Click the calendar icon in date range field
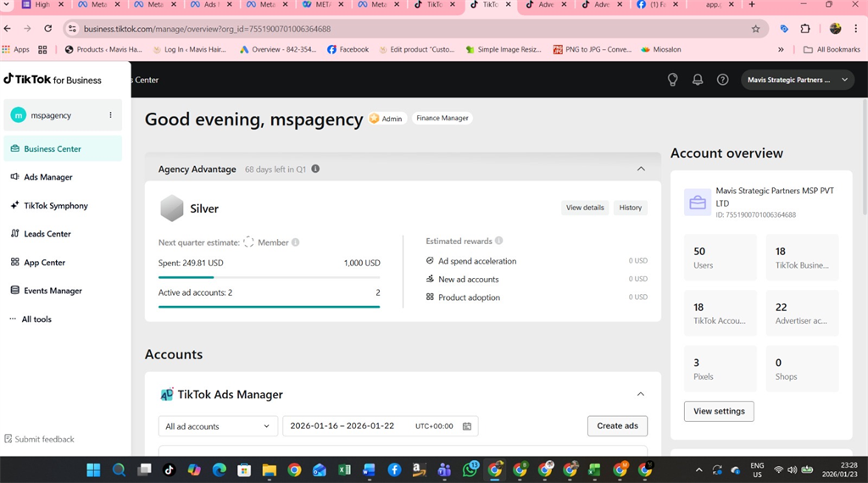The width and height of the screenshot is (868, 483). 467,426
